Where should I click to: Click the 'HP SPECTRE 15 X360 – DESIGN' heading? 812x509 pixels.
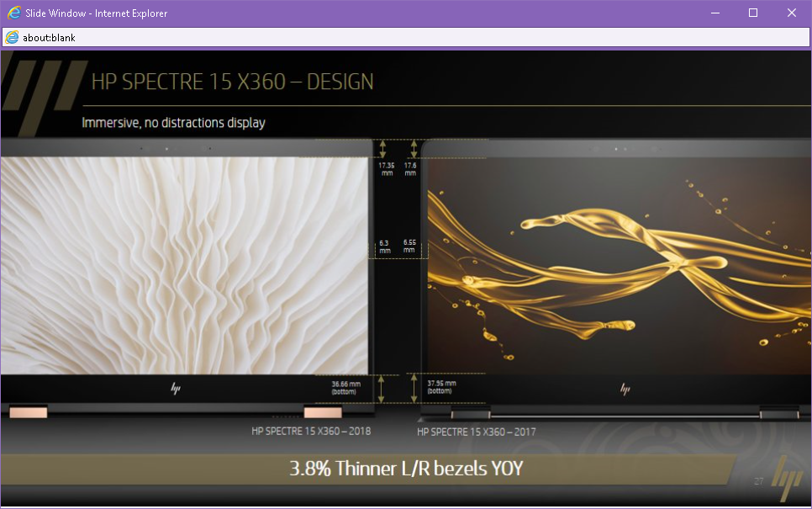(232, 82)
